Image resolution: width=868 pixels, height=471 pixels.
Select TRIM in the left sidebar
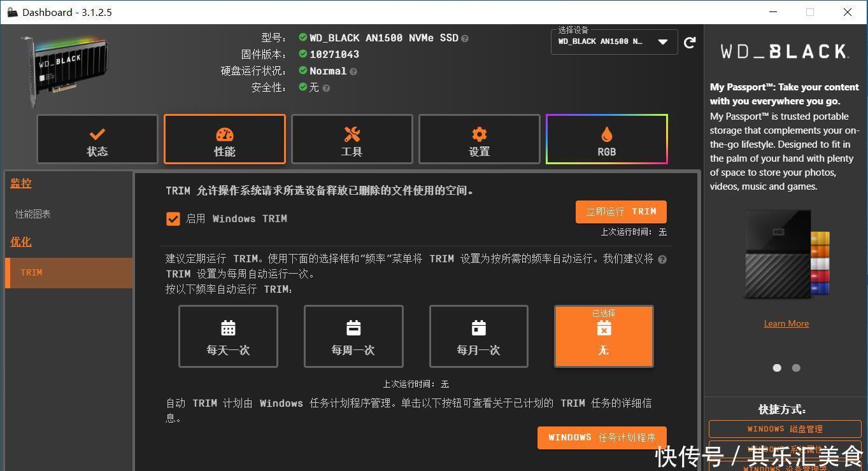69,272
